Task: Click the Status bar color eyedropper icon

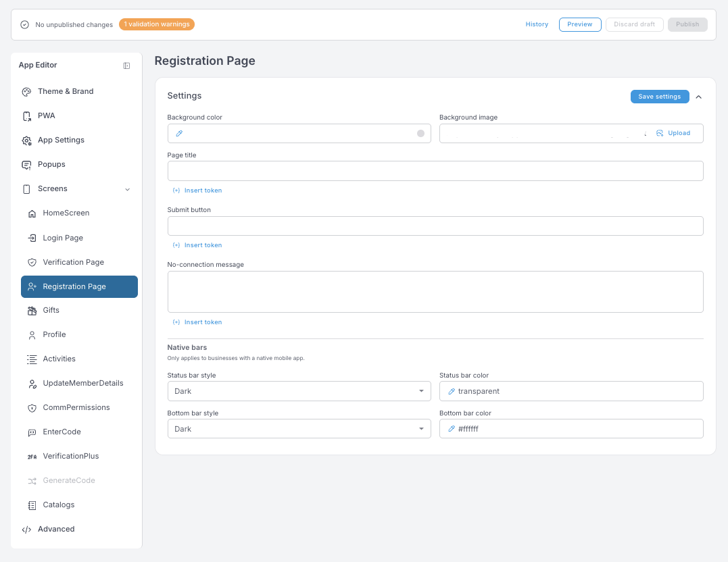Action: [452, 392]
